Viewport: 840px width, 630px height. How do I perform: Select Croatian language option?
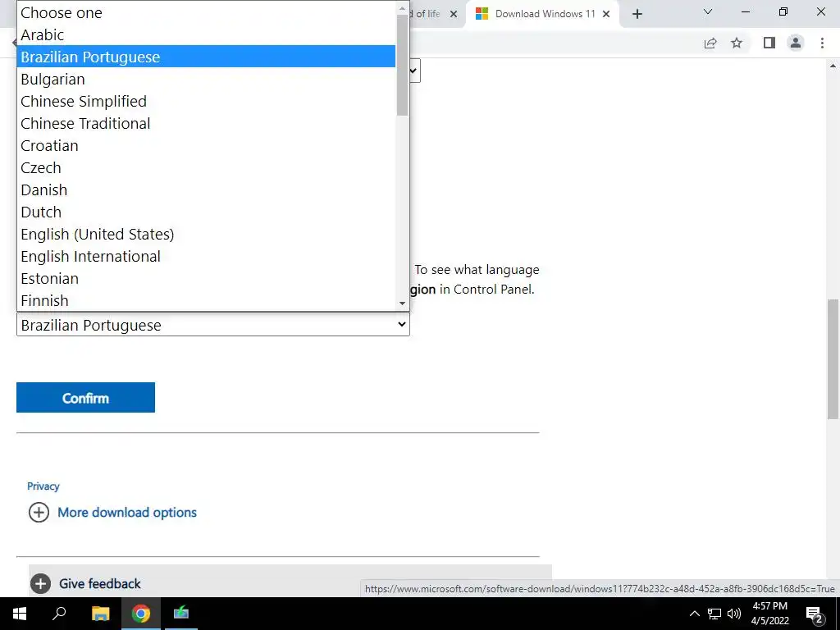pyautogui.click(x=206, y=145)
